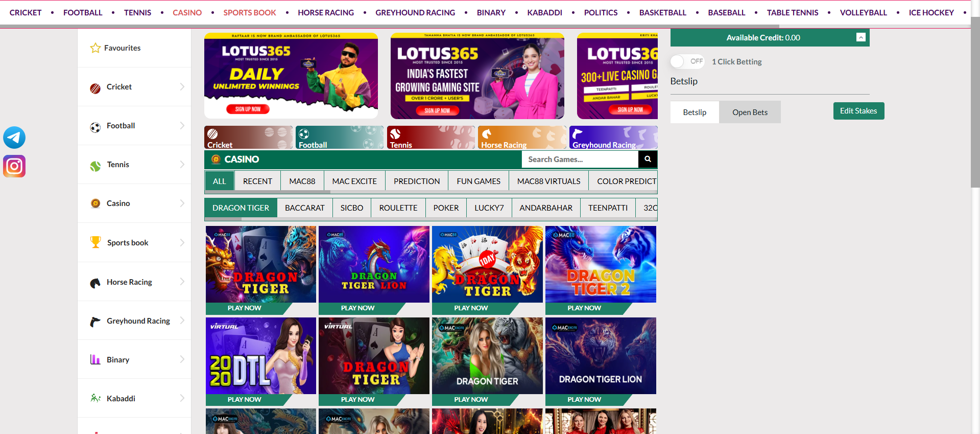Open ICE HOCKEY in the top navigation

pos(931,12)
